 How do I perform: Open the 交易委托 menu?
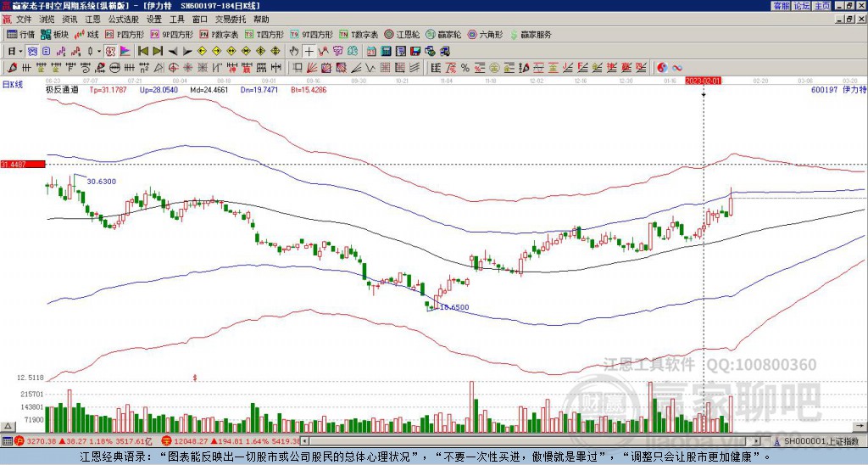[x=231, y=20]
